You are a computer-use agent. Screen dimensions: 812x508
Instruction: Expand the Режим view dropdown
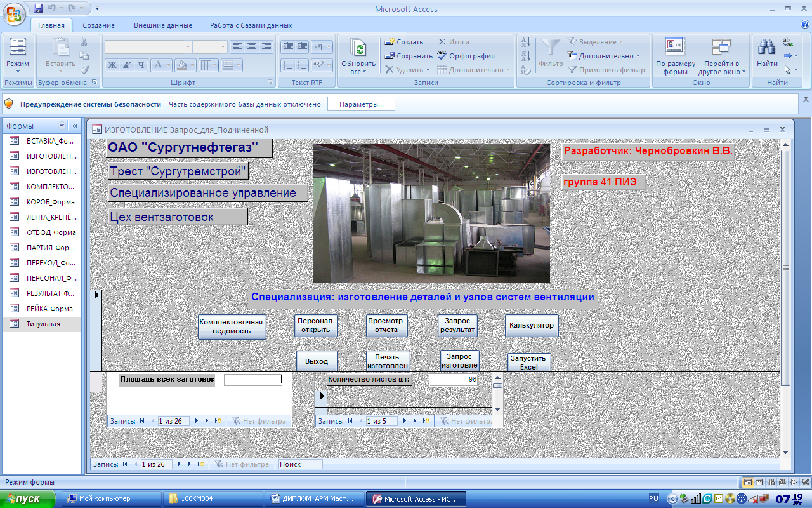[18, 72]
